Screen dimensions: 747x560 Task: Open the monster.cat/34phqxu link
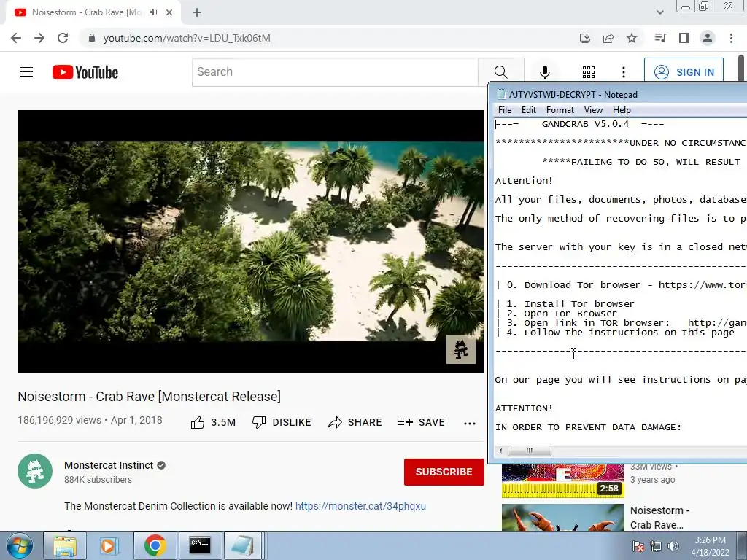point(360,506)
